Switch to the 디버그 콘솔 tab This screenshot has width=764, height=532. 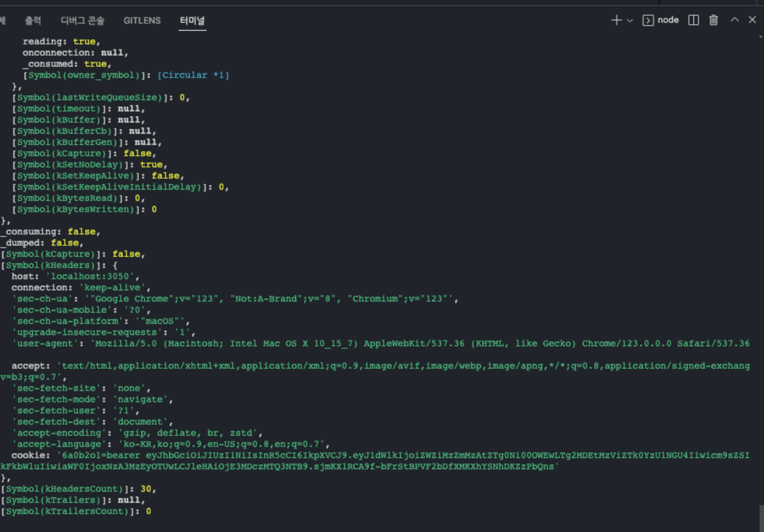coord(82,20)
